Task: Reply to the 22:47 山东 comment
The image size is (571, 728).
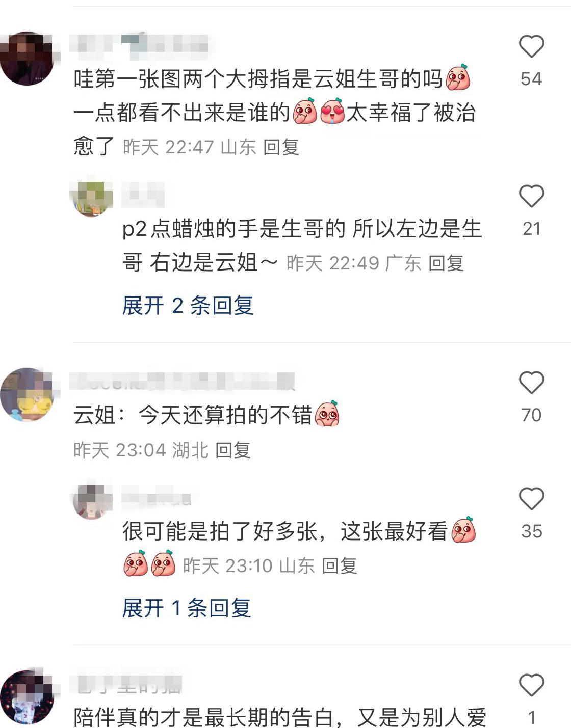Action: point(281,147)
